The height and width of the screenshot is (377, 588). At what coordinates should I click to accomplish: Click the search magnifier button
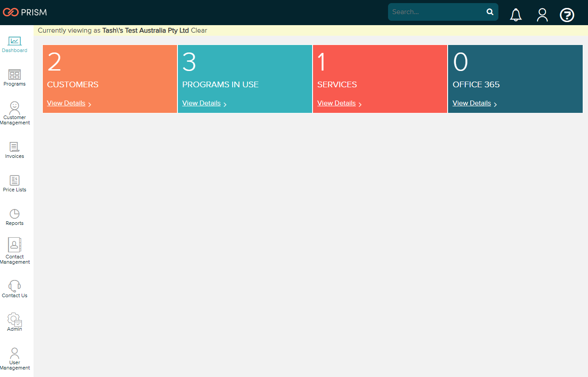tap(490, 12)
